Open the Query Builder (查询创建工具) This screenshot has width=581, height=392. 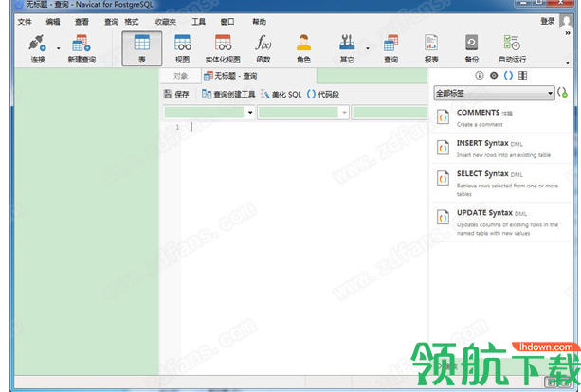pyautogui.click(x=228, y=95)
